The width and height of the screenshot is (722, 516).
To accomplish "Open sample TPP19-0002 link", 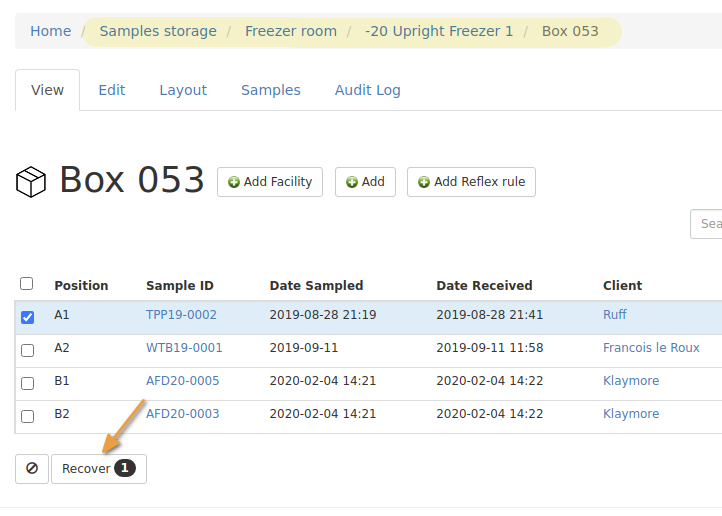I will click(181, 315).
